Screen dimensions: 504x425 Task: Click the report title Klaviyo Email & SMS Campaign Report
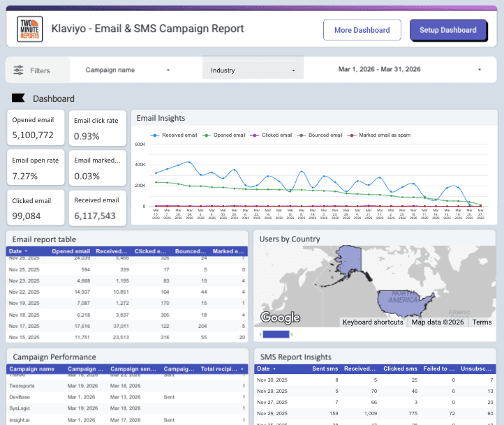tap(147, 29)
